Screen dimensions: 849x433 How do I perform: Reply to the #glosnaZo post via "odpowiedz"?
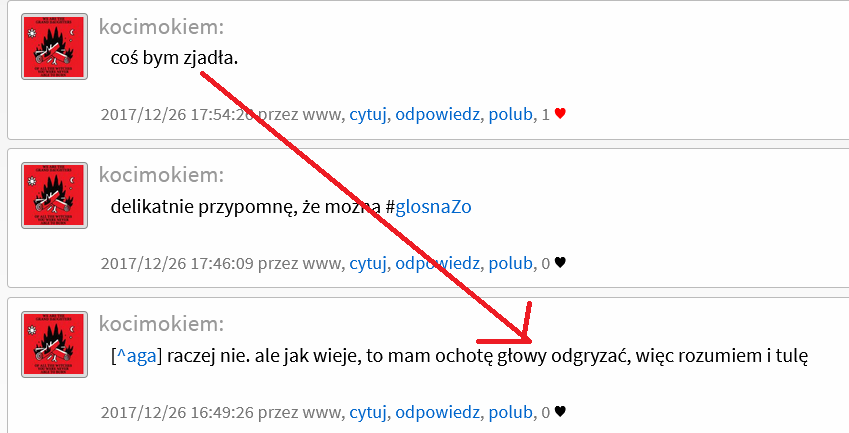pos(437,264)
